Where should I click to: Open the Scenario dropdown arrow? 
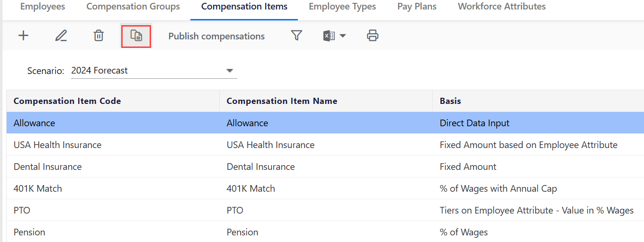click(230, 71)
